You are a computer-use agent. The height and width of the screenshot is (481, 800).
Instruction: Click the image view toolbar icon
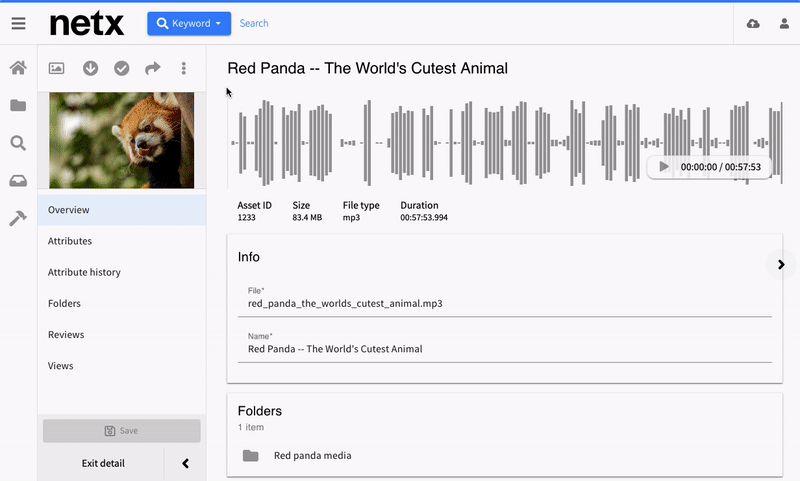coord(57,68)
